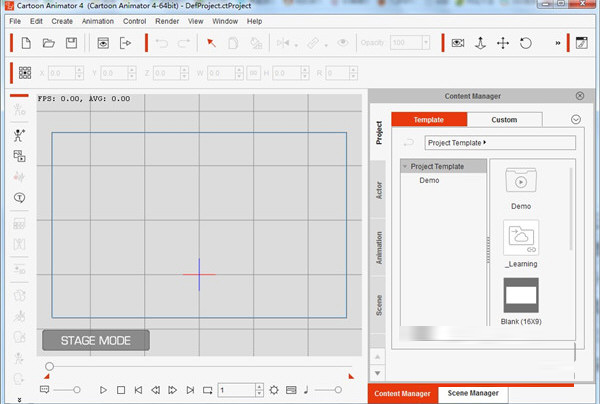Click the timeline playhead slider
The image size is (600, 404).
pyautogui.click(x=50, y=367)
